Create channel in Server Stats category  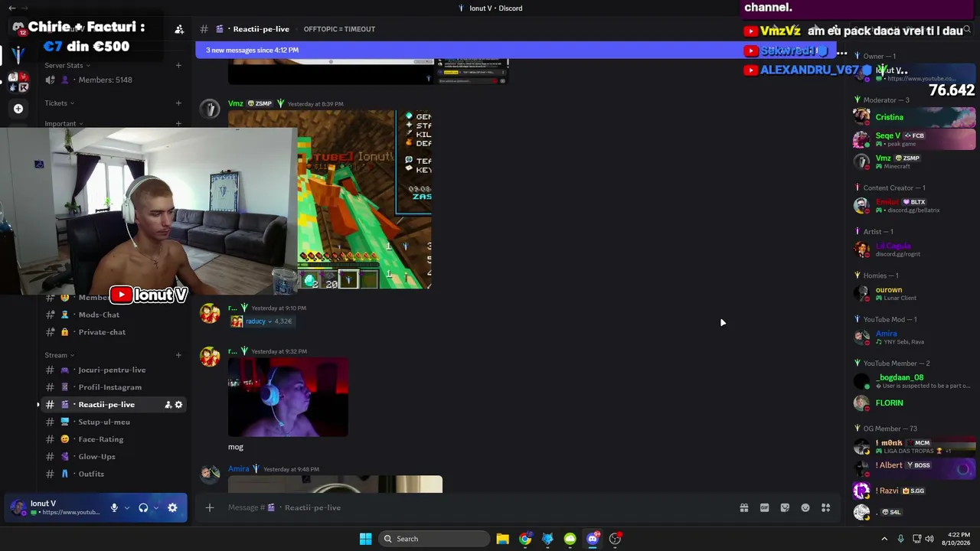click(x=178, y=65)
